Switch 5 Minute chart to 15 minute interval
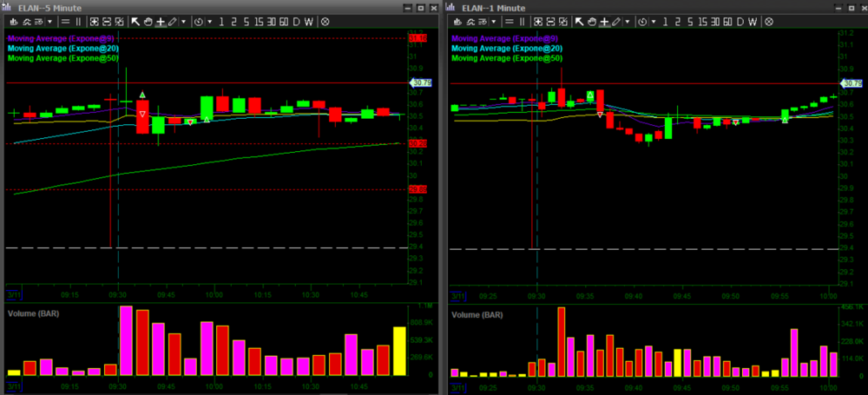 click(259, 22)
